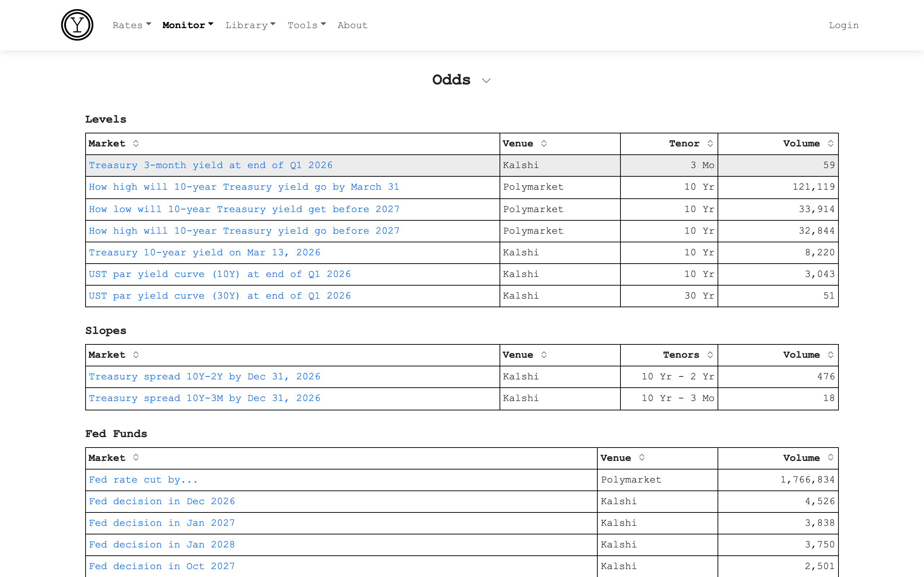Open the Monitor navigation menu
Screen dimensions: 924x577
(187, 25)
